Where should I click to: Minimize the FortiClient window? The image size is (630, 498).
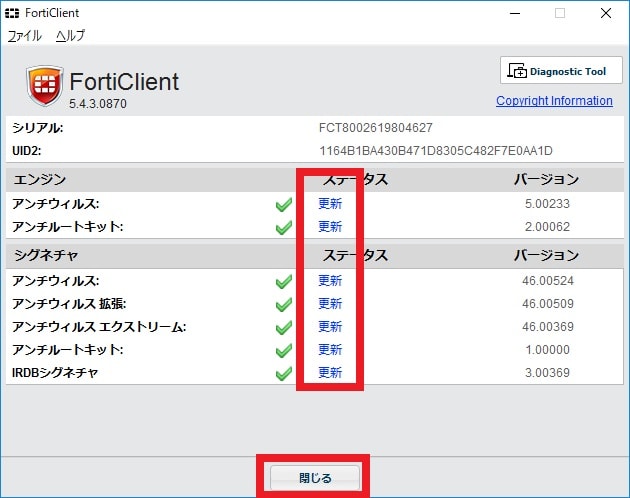(515, 13)
